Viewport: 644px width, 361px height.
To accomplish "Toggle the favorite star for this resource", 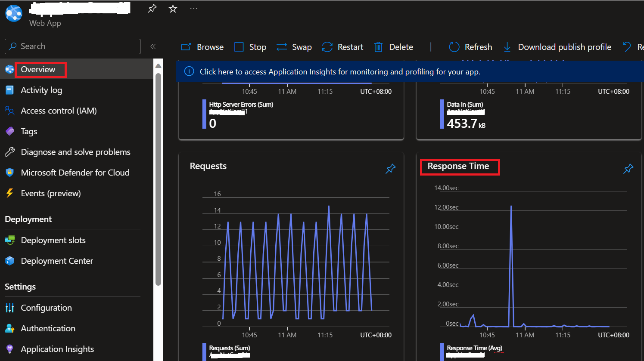I will (173, 8).
